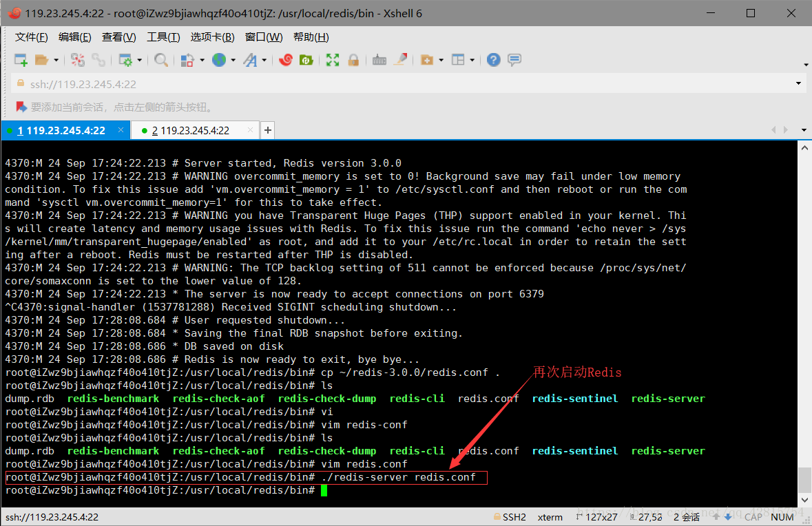Image resolution: width=812 pixels, height=526 pixels.
Task: Expand the globe encoding dropdown arrow
Action: click(233, 61)
